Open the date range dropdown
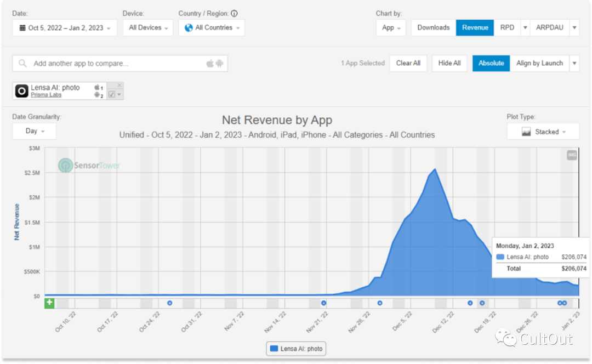Viewport: 592px width, 364px height. (65, 28)
